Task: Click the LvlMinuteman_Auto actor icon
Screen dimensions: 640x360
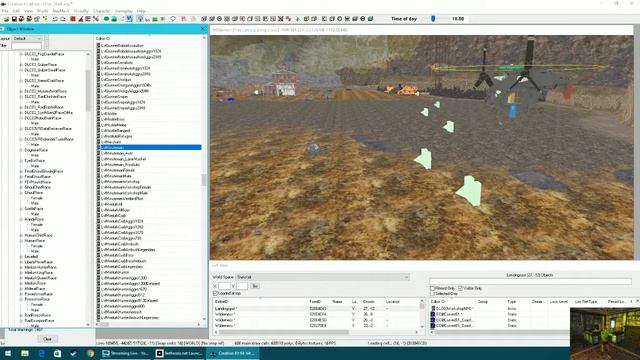Action: coord(98,153)
